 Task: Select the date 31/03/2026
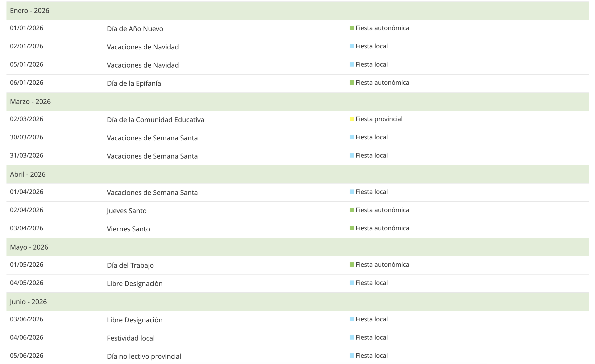coord(27,156)
